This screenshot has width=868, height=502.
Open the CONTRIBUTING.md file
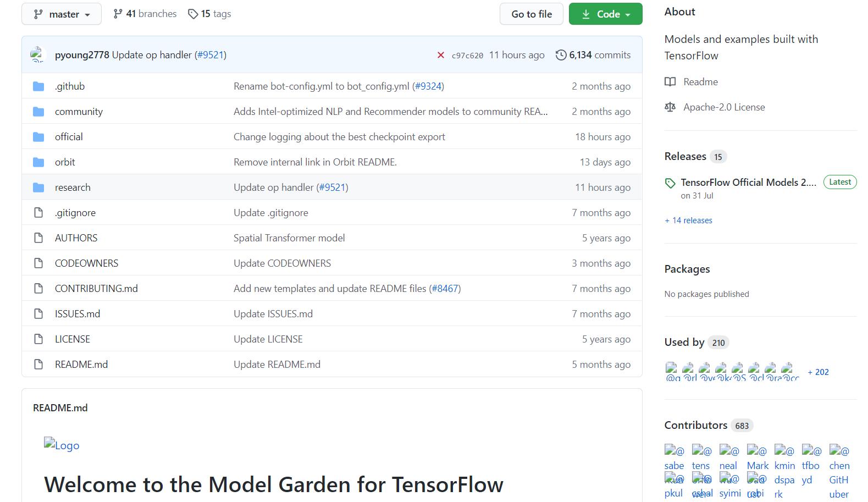pos(96,289)
